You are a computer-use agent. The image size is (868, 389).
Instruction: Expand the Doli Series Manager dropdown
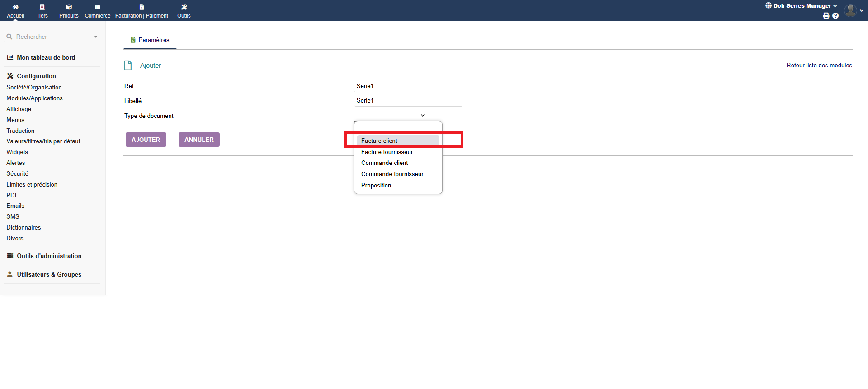coord(802,6)
